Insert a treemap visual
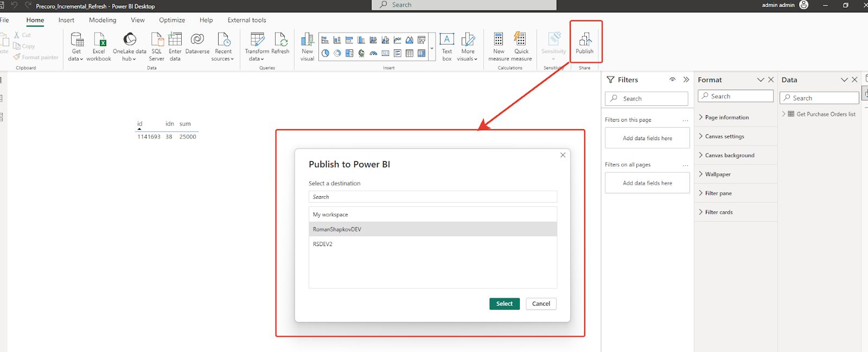Screen dimensions: 868x352 pyautogui.click(x=349, y=53)
